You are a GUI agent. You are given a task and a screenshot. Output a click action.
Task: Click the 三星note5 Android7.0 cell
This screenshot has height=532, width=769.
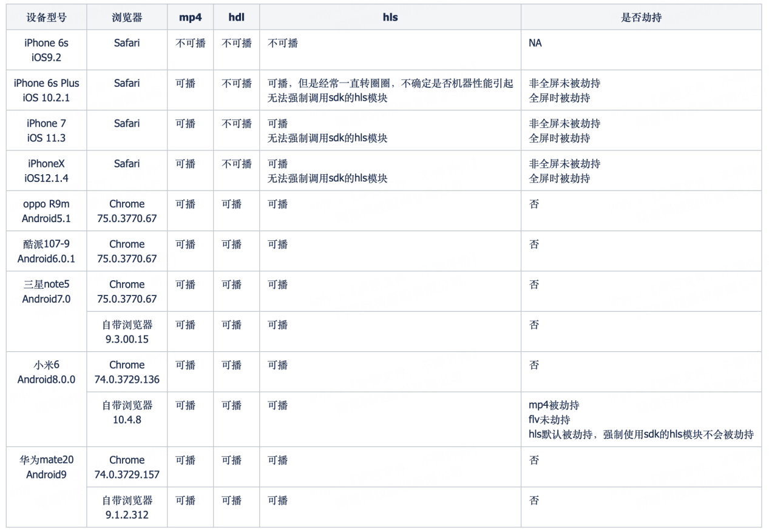(x=47, y=311)
